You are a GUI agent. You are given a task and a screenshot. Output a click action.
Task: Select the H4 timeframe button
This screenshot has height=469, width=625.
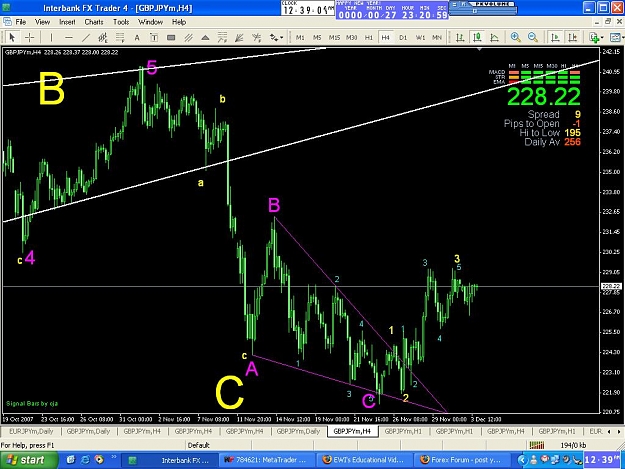click(x=385, y=37)
